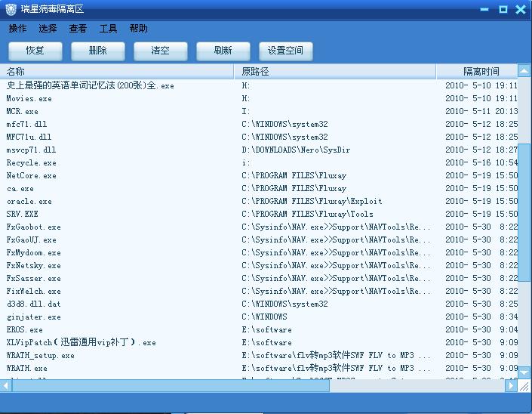Click the Rising shield logo icon
This screenshot has width=532, height=414.
(x=11, y=9)
